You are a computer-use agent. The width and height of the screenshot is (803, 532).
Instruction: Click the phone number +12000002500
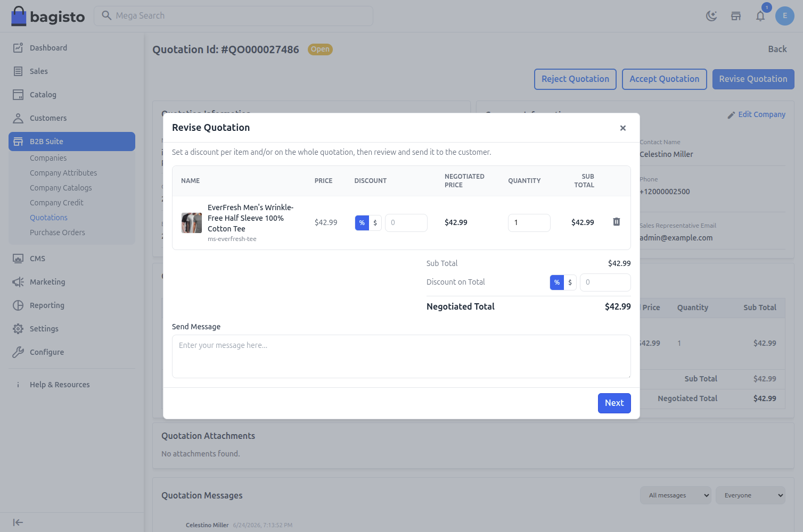pos(665,192)
